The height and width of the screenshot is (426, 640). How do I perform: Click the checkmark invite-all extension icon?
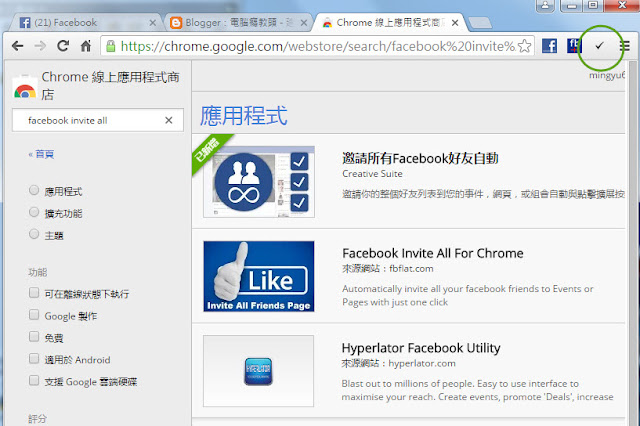pos(599,46)
